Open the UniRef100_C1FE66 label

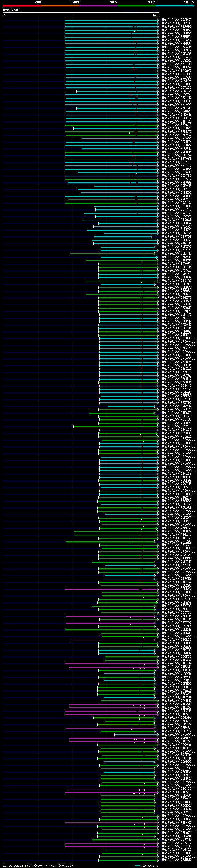(x=177, y=240)
